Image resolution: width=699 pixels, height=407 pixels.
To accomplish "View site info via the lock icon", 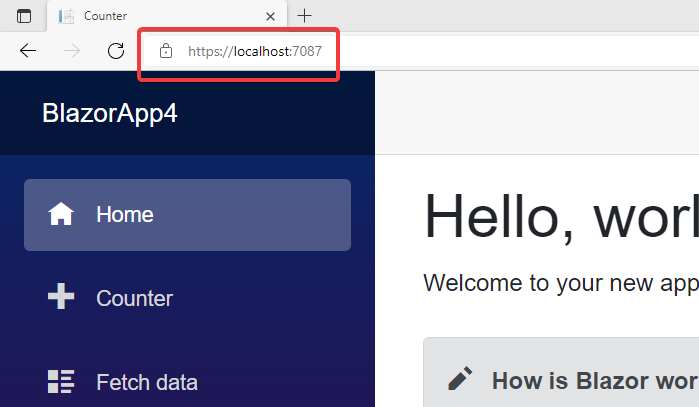I will click(x=166, y=51).
